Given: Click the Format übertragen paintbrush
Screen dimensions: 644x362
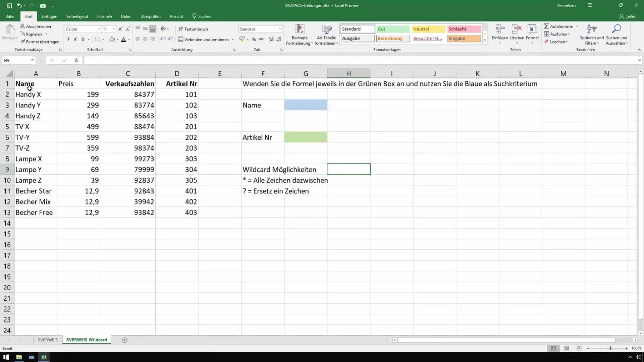Looking at the screenshot, I should pos(22,42).
